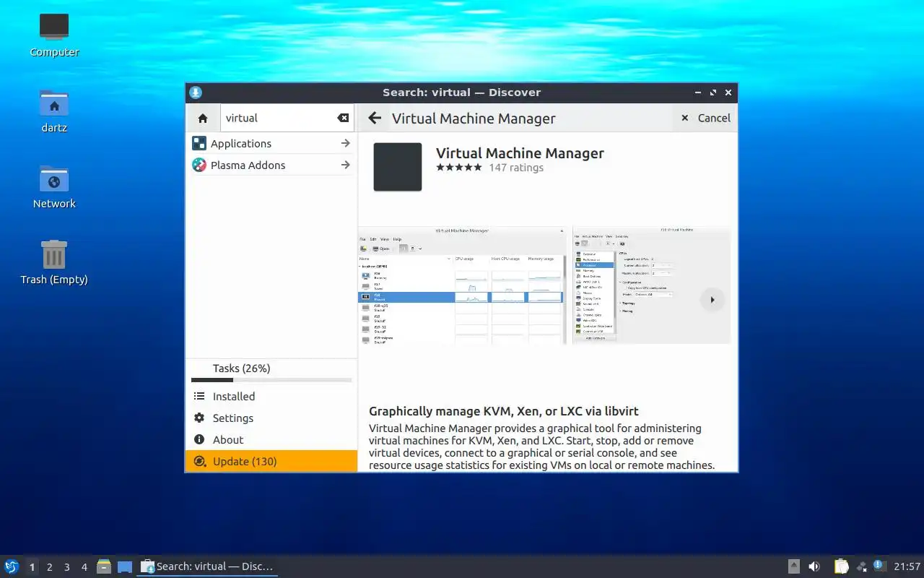Switch to workspace 3

(x=66, y=567)
